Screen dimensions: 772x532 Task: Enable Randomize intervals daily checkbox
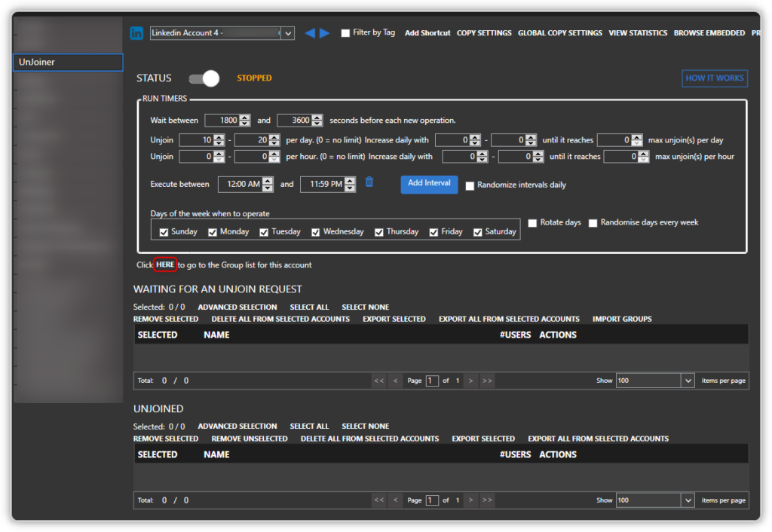coord(470,185)
